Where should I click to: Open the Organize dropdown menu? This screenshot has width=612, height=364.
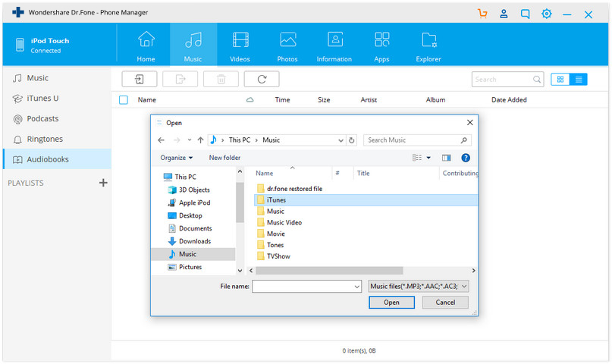pos(177,158)
